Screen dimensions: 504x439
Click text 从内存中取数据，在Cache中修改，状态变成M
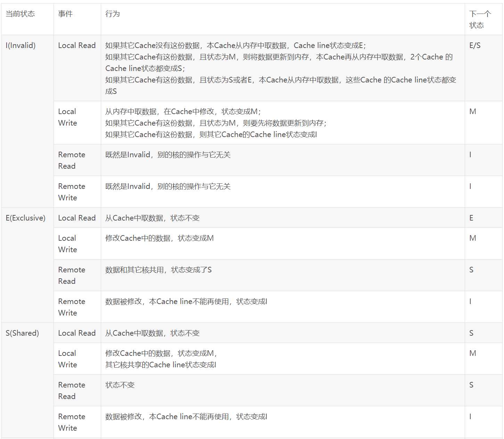pos(183,112)
